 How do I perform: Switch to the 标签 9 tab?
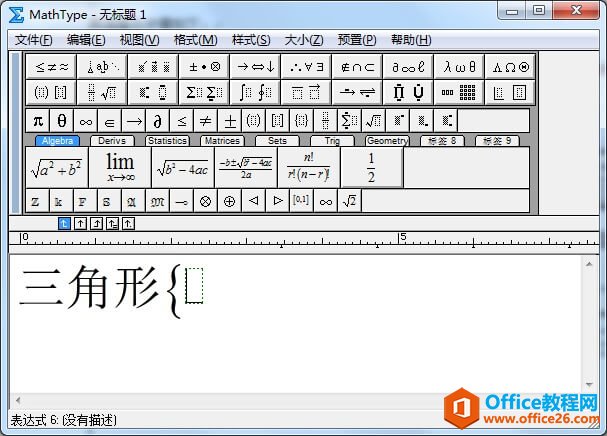(x=497, y=141)
